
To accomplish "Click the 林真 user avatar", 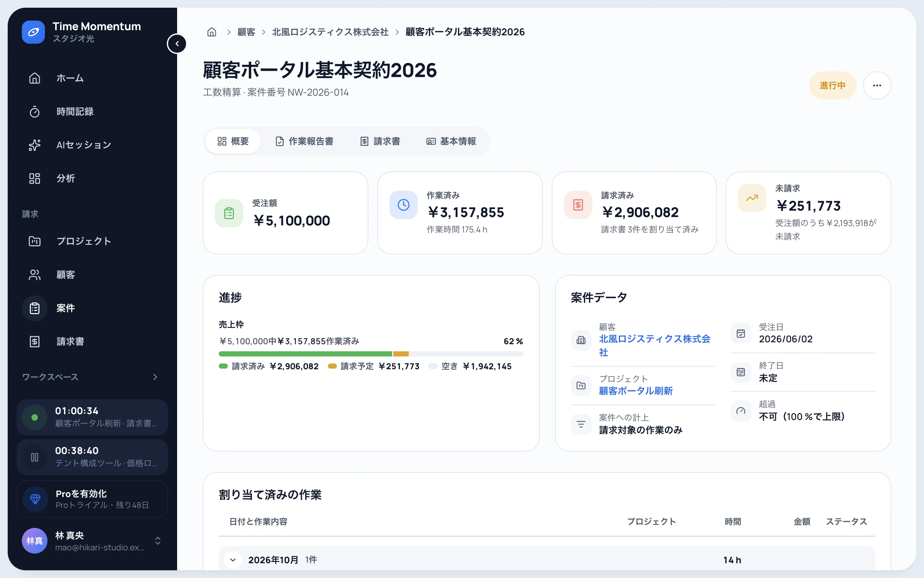I will tap(35, 540).
